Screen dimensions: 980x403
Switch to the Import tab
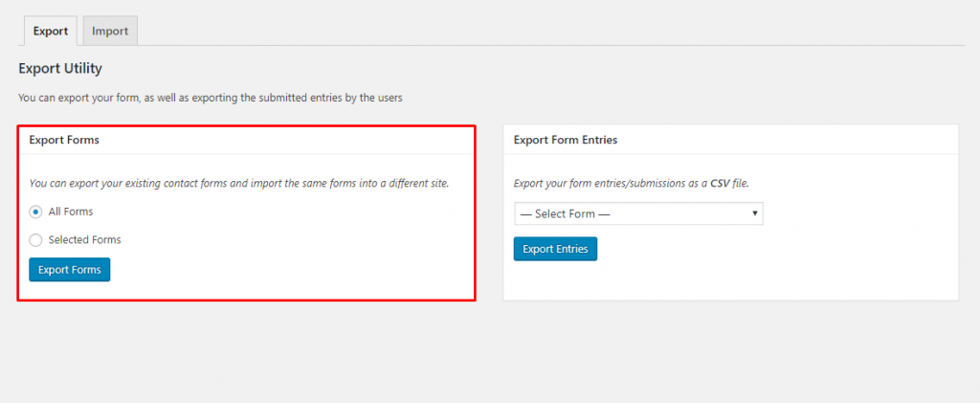coord(110,31)
